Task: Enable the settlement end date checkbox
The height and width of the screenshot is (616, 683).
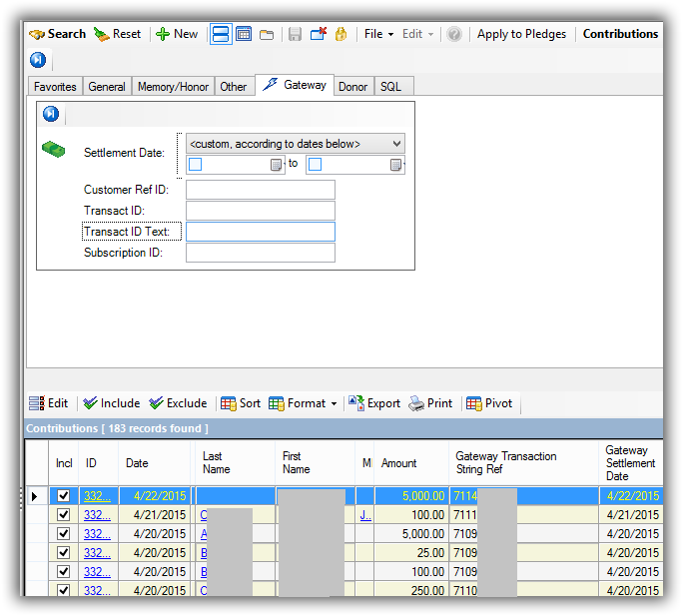Action: pyautogui.click(x=316, y=165)
